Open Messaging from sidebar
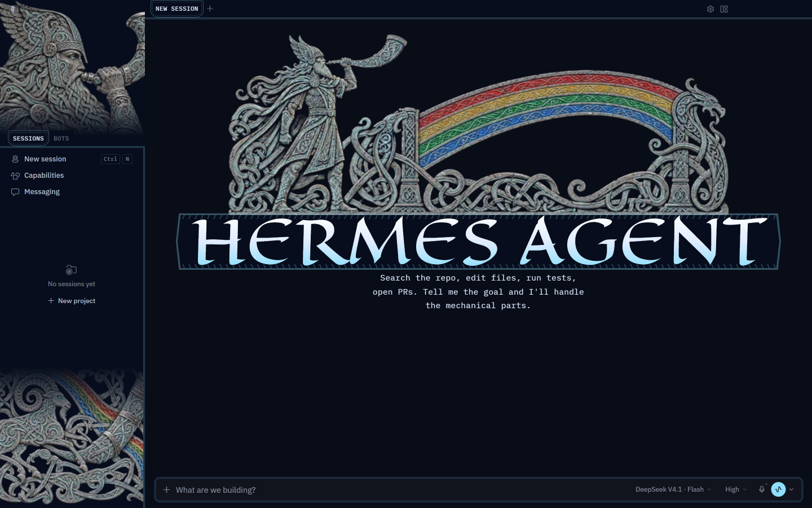This screenshot has width=812, height=508. pyautogui.click(x=72, y=192)
